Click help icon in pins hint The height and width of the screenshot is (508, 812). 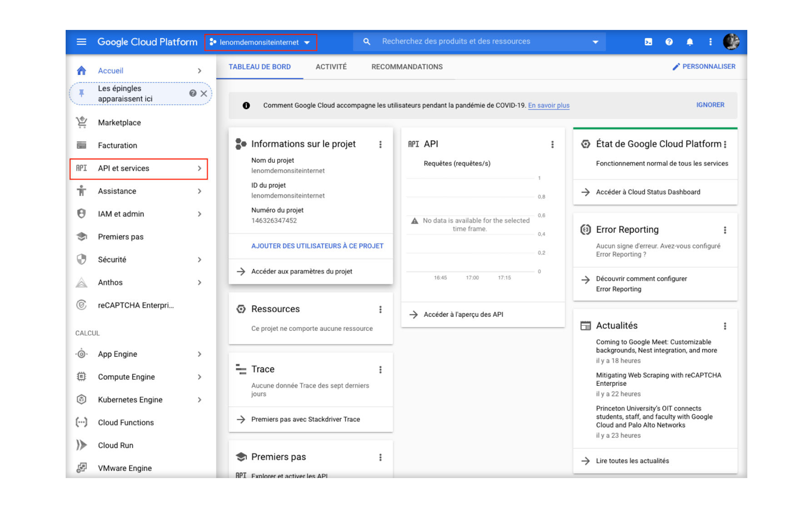193,93
